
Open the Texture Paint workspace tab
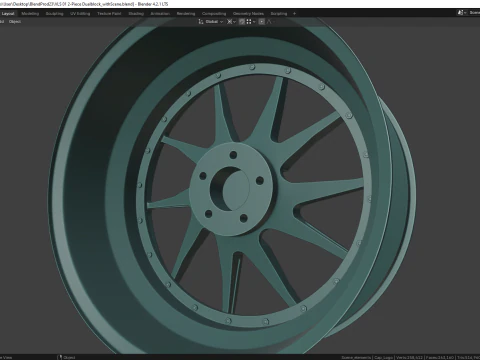point(109,14)
